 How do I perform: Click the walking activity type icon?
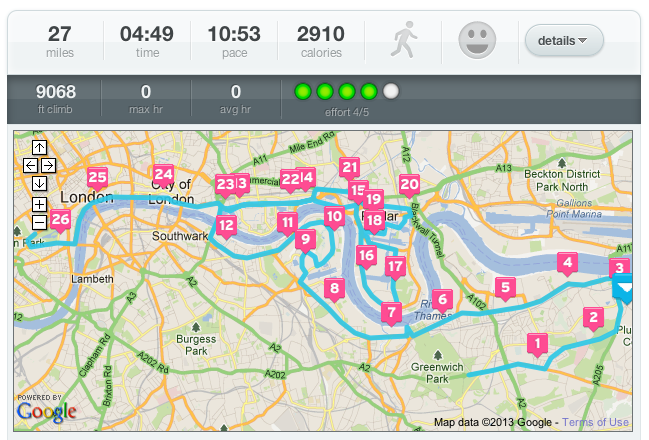point(406,40)
